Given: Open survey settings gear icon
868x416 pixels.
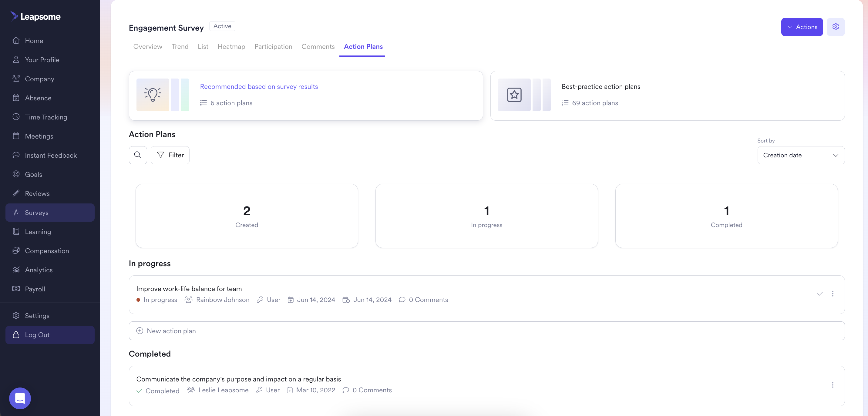Looking at the screenshot, I should pyautogui.click(x=835, y=27).
